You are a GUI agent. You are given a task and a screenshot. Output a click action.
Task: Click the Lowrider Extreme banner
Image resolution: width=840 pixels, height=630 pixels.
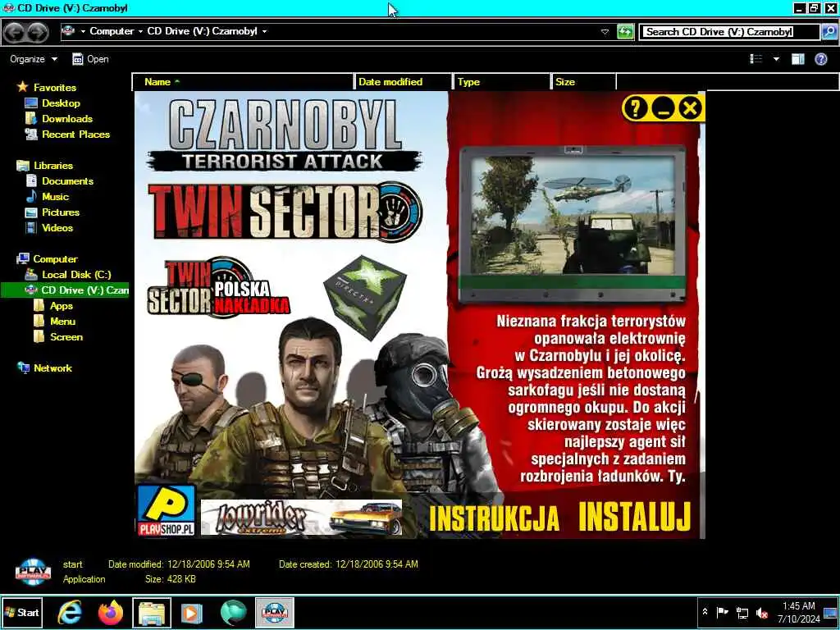pyautogui.click(x=301, y=518)
